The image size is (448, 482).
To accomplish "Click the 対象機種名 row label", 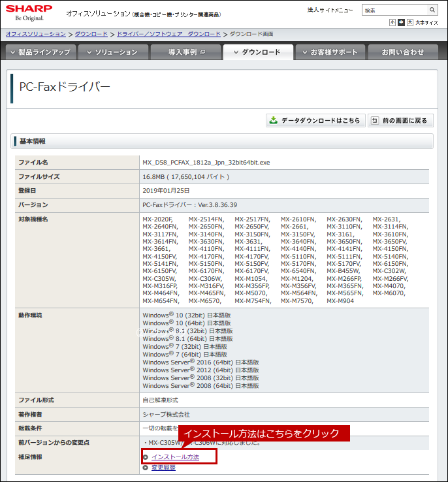I will pyautogui.click(x=33, y=219).
